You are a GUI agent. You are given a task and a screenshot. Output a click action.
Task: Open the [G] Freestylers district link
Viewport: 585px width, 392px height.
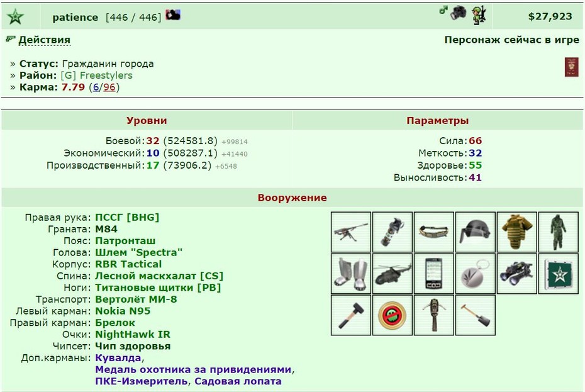coord(96,76)
